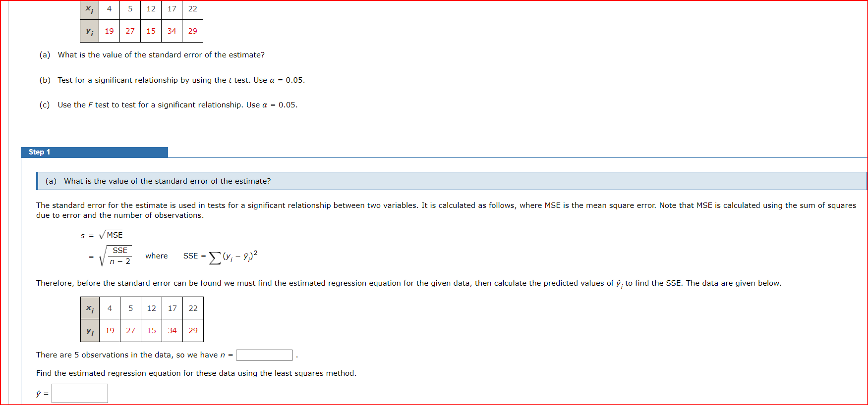Select the value 34 in bottom table
This screenshot has height=405, width=868.
click(x=172, y=330)
